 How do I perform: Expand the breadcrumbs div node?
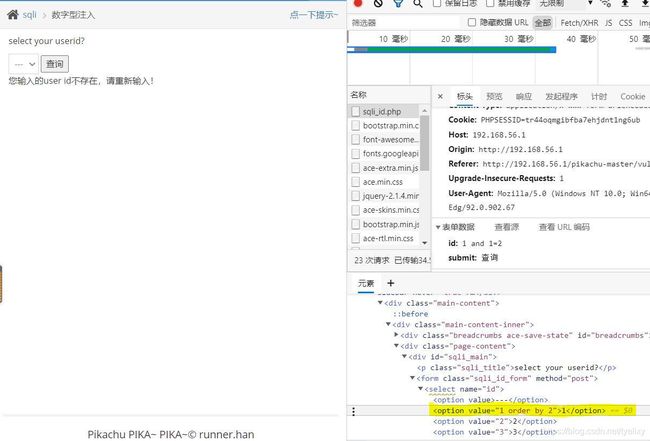(396, 335)
